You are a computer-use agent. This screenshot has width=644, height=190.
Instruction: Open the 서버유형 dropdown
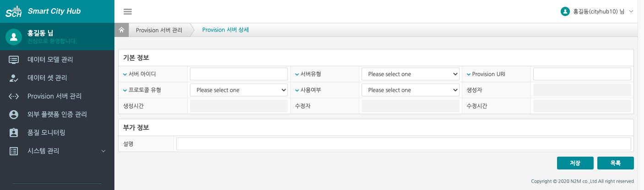click(x=410, y=74)
